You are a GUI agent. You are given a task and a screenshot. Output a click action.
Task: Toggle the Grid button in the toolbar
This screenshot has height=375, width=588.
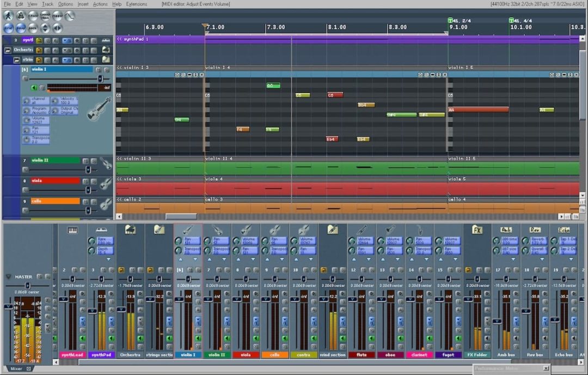pyautogui.click(x=8, y=27)
